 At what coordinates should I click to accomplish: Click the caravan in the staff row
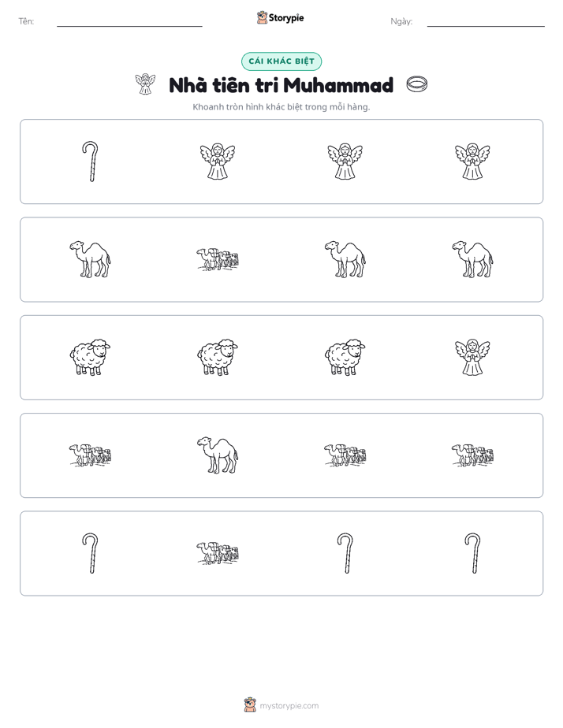click(218, 553)
